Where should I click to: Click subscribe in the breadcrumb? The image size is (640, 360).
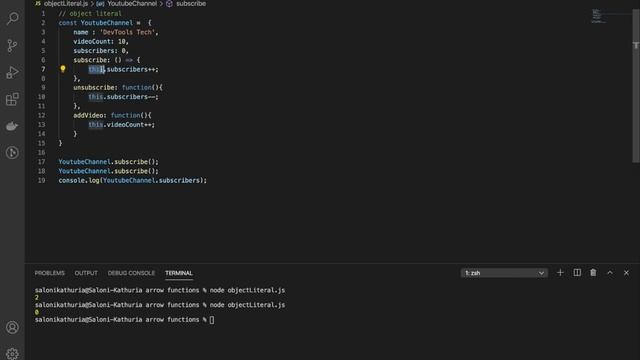(191, 4)
